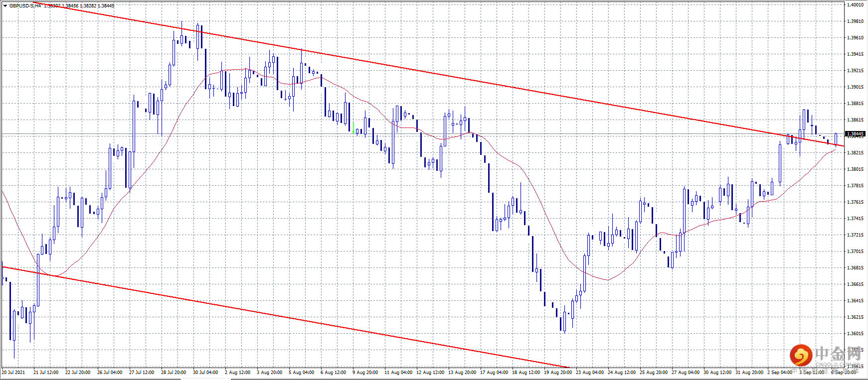Click the 1.40010 price axis label

pos(856,5)
